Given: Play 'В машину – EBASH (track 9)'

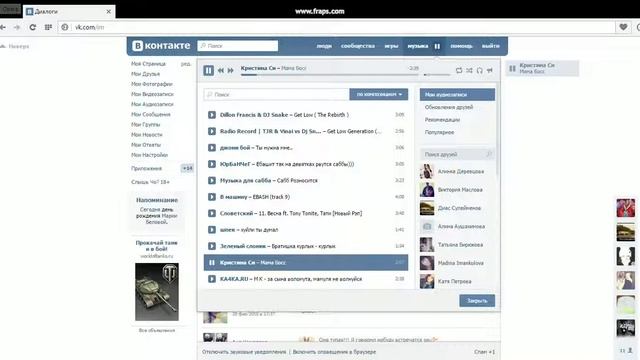Looking at the screenshot, I should coord(212,197).
